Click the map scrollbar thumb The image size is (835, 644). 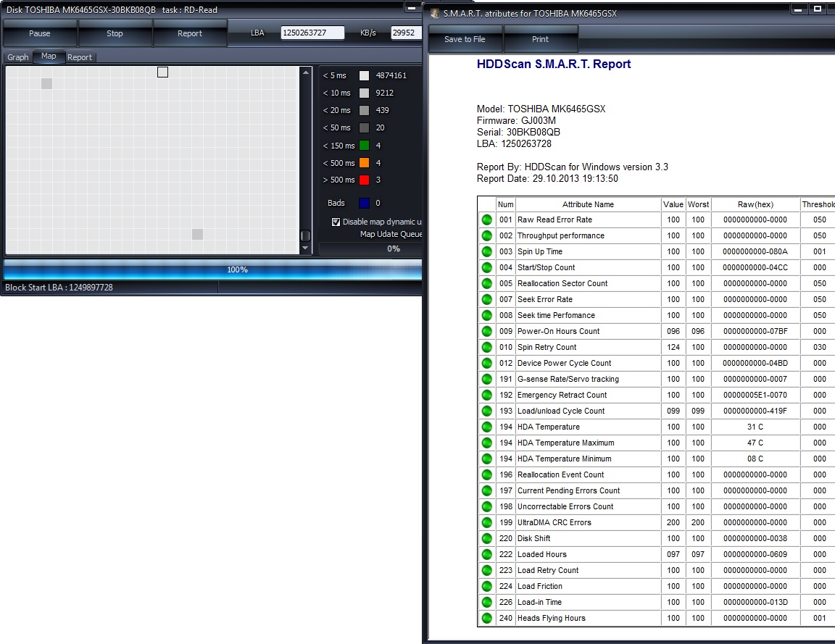pos(305,235)
